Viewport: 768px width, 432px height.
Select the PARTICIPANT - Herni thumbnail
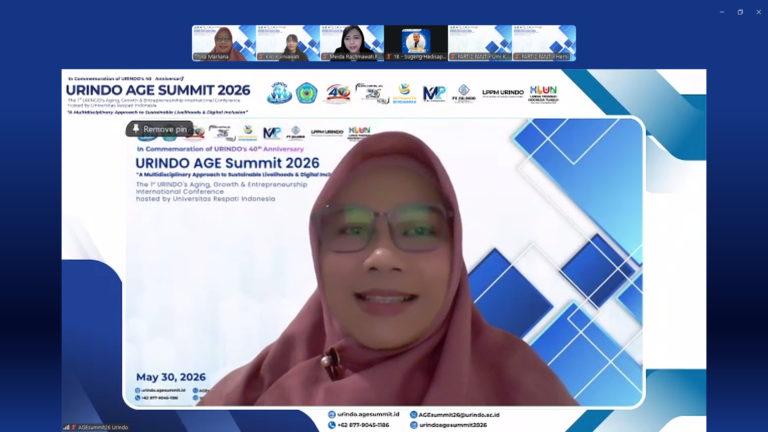544,43
